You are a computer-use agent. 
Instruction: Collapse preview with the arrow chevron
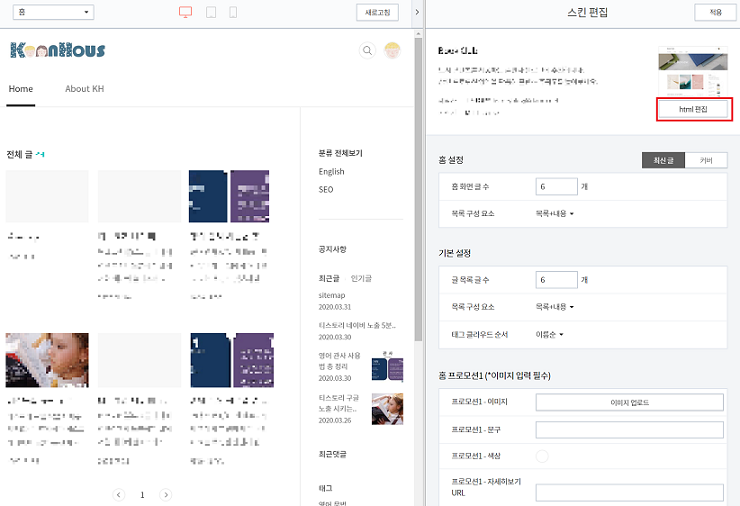[417, 12]
